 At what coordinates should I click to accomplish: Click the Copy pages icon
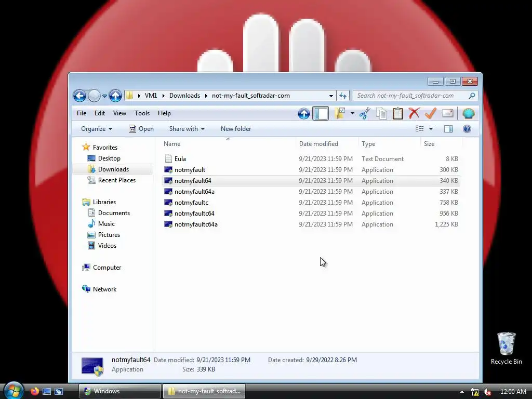[381, 114]
